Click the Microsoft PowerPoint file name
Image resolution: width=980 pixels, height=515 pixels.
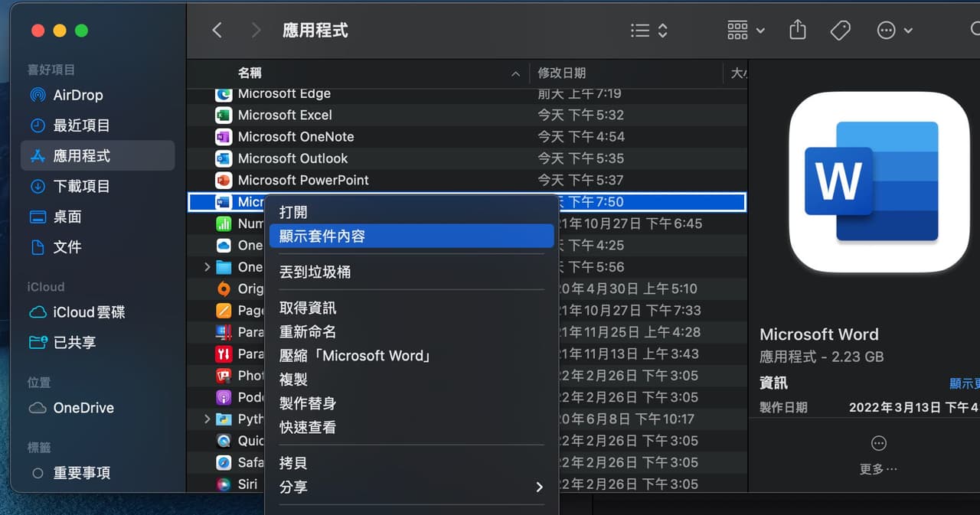(x=303, y=180)
